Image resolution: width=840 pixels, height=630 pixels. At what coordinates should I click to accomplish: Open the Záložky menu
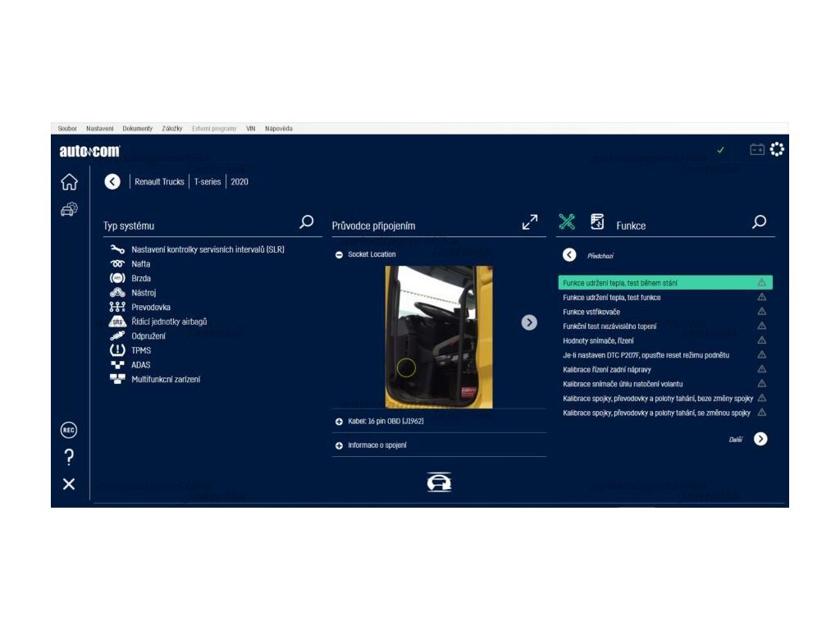click(x=172, y=129)
